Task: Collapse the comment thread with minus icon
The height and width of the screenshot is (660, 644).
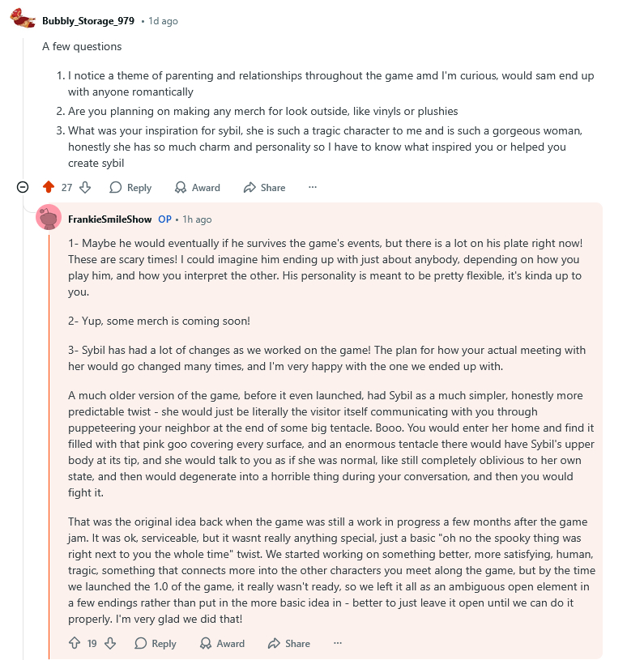Action: (x=23, y=187)
